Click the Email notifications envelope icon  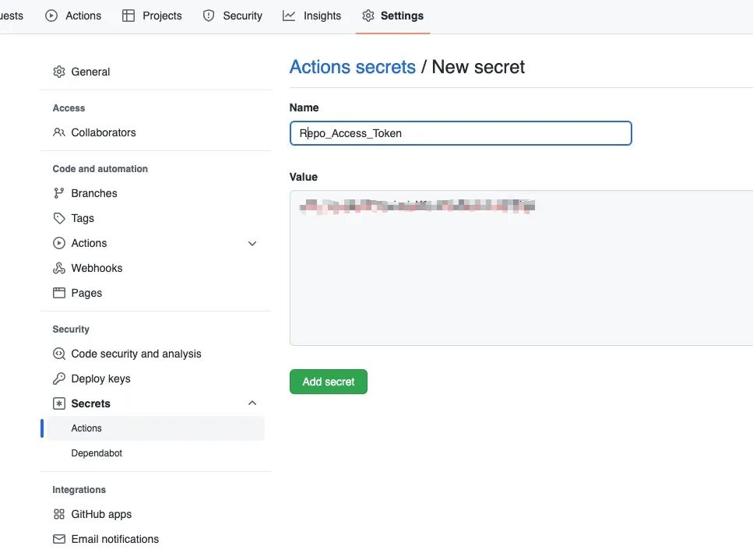click(x=59, y=539)
